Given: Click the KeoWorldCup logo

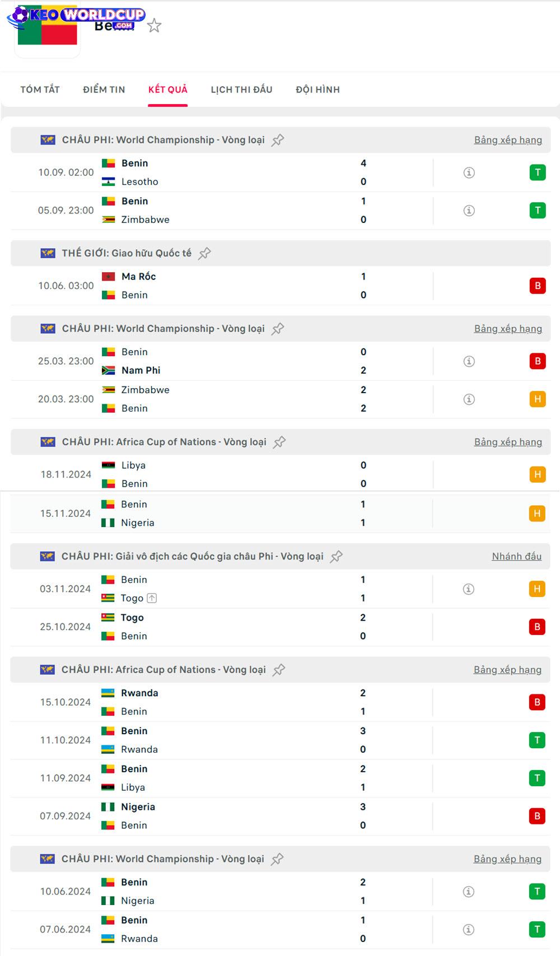Looking at the screenshot, I should pos(76,16).
